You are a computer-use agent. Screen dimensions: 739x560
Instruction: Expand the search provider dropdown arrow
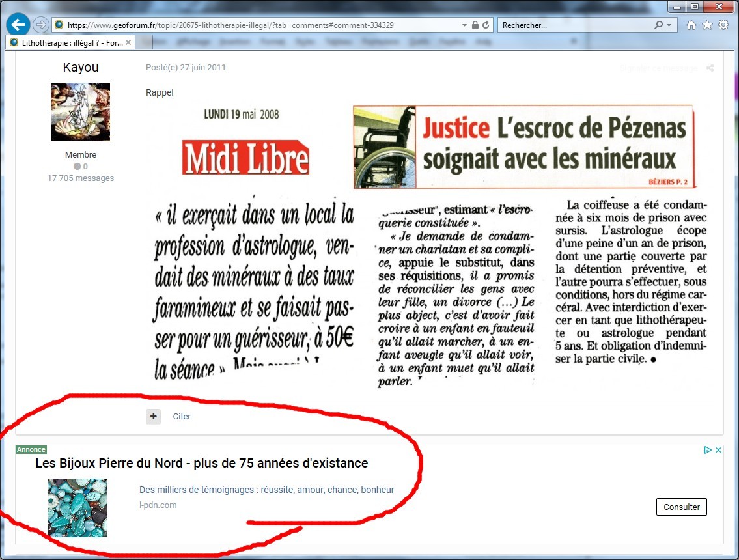tap(669, 25)
